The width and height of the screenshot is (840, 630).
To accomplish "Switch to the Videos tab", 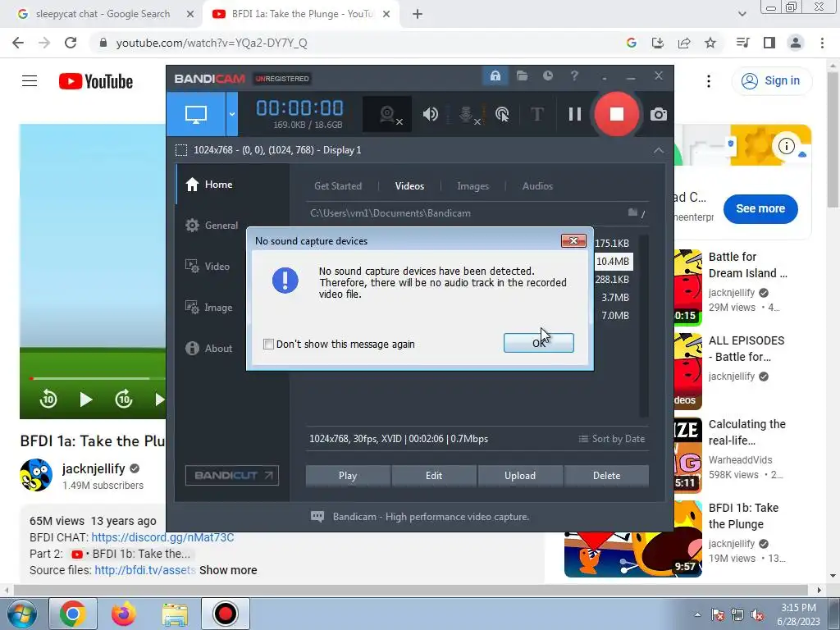I will coord(410,186).
